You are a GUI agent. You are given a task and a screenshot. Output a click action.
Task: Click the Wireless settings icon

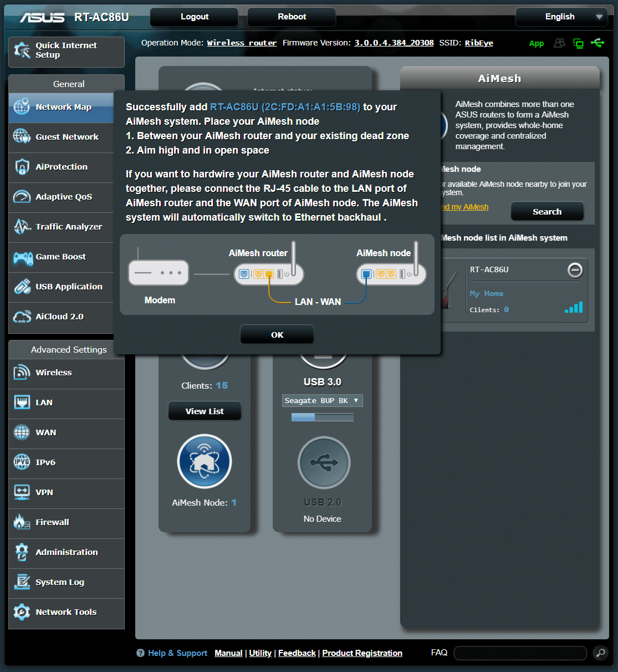(22, 373)
